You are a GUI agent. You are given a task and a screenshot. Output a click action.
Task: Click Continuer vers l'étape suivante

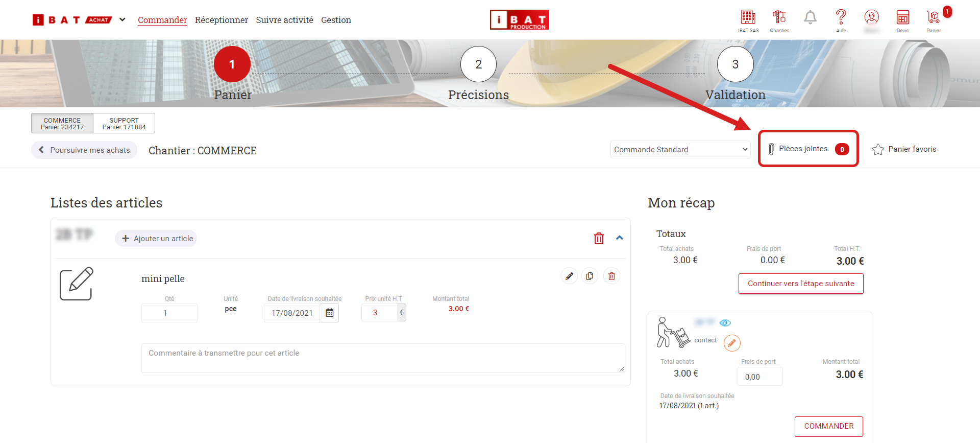point(800,284)
